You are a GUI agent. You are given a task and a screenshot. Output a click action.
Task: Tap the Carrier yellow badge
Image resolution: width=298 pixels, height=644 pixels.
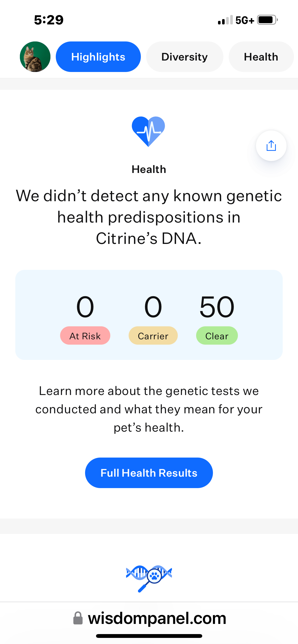point(153,336)
